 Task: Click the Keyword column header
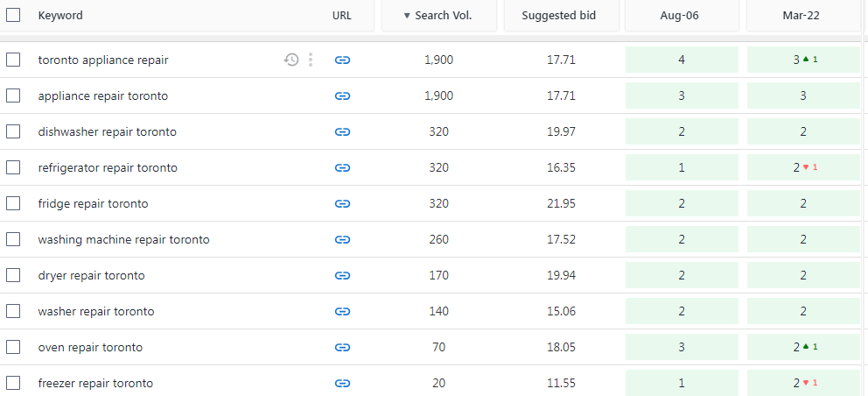click(x=60, y=16)
